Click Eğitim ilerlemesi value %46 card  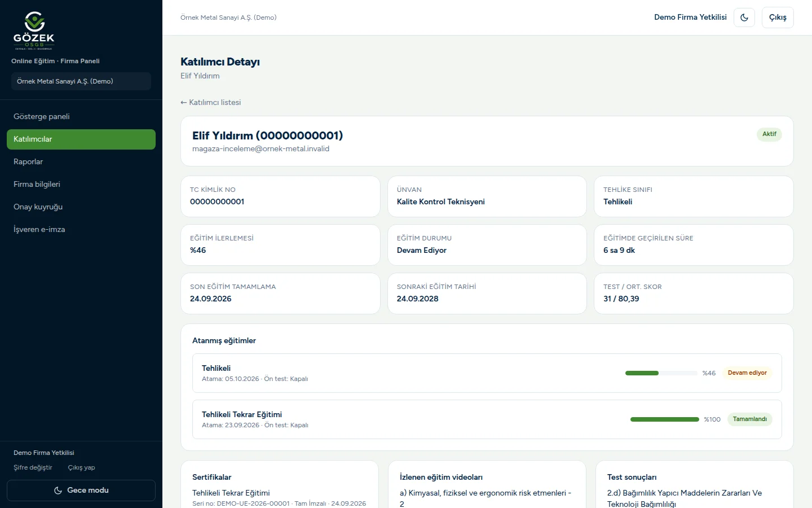[x=280, y=245]
